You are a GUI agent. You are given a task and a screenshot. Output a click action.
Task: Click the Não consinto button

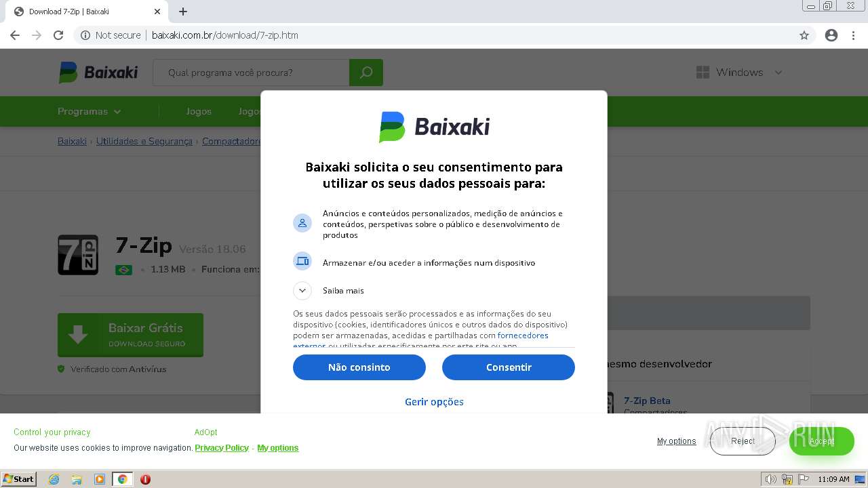pyautogui.click(x=359, y=367)
